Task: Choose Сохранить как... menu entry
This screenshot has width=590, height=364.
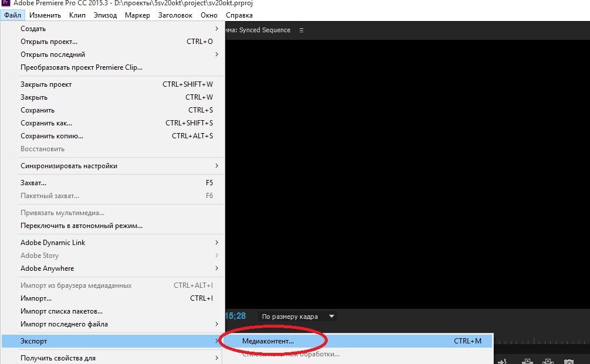Action: pyautogui.click(x=113, y=123)
